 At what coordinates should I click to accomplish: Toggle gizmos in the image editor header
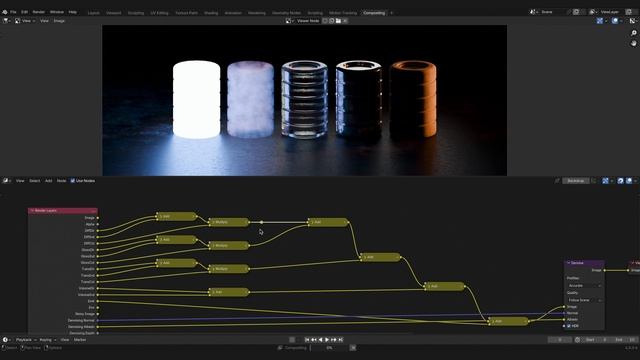pos(600,21)
